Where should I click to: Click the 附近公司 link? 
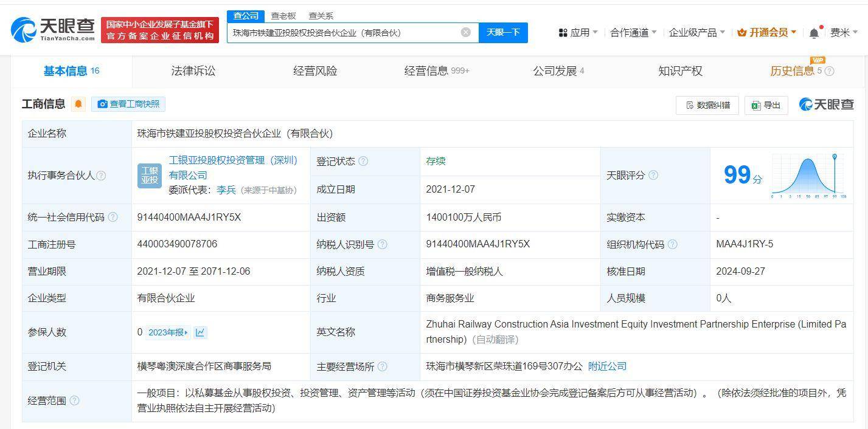[607, 366]
